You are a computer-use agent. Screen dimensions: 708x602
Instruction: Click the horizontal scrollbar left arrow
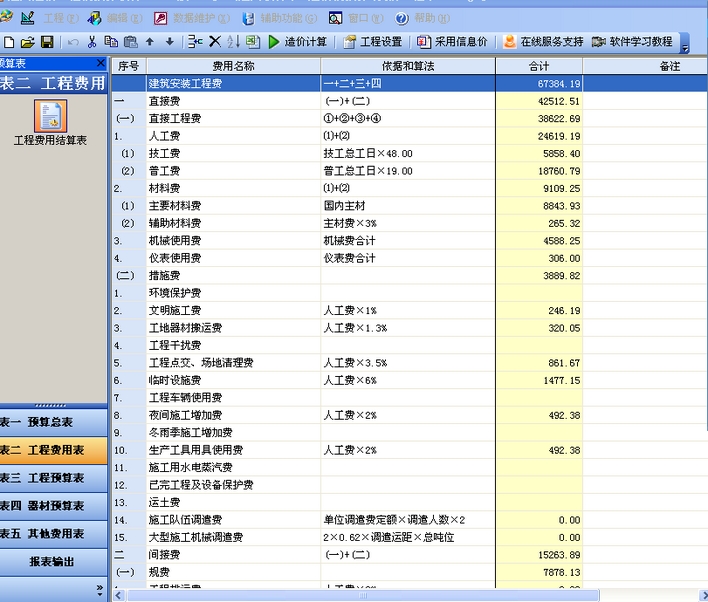[x=118, y=595]
